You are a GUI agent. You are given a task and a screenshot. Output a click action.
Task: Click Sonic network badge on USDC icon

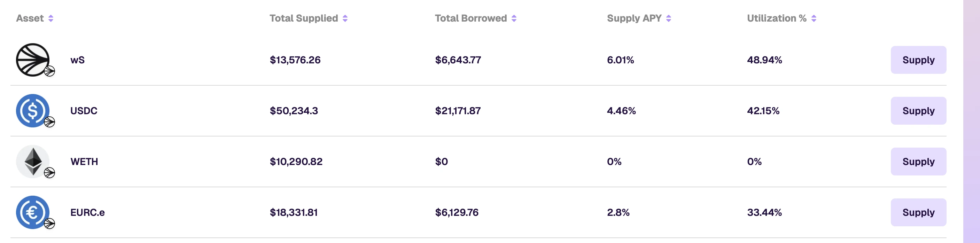tap(49, 122)
